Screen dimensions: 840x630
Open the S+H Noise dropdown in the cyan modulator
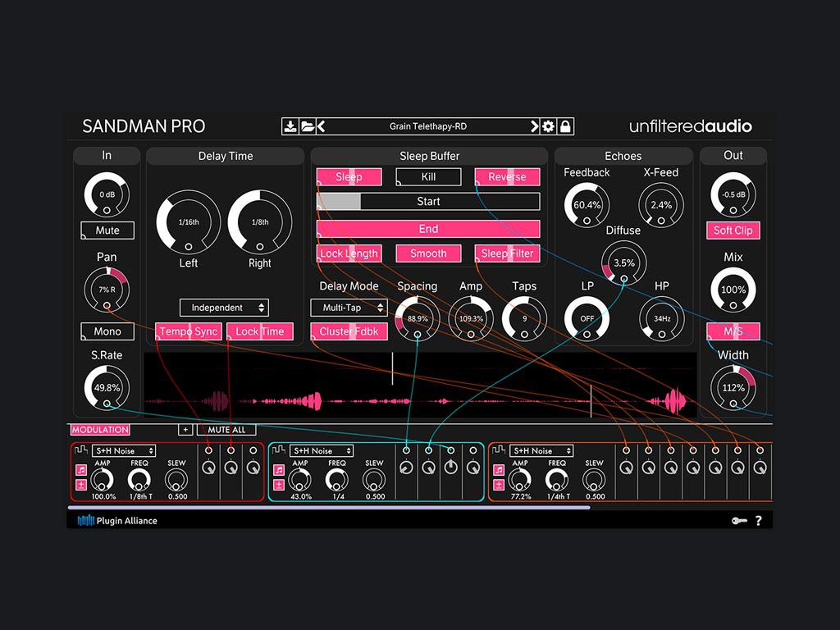pos(322,450)
